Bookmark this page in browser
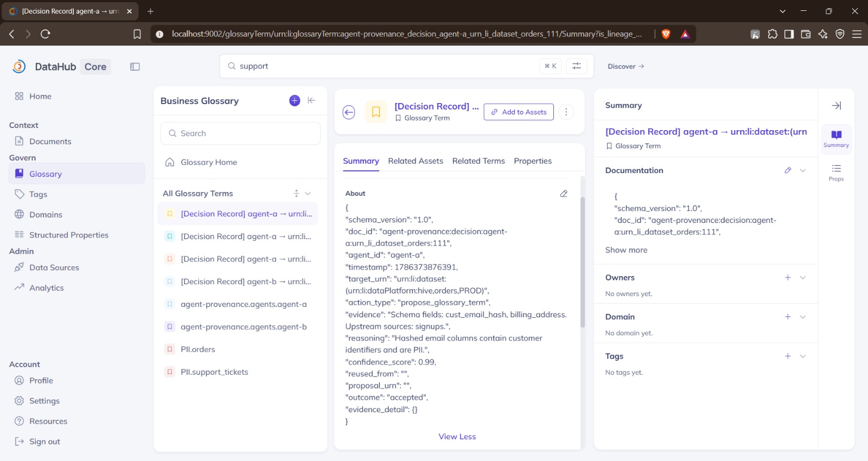868x461 pixels. (x=137, y=34)
